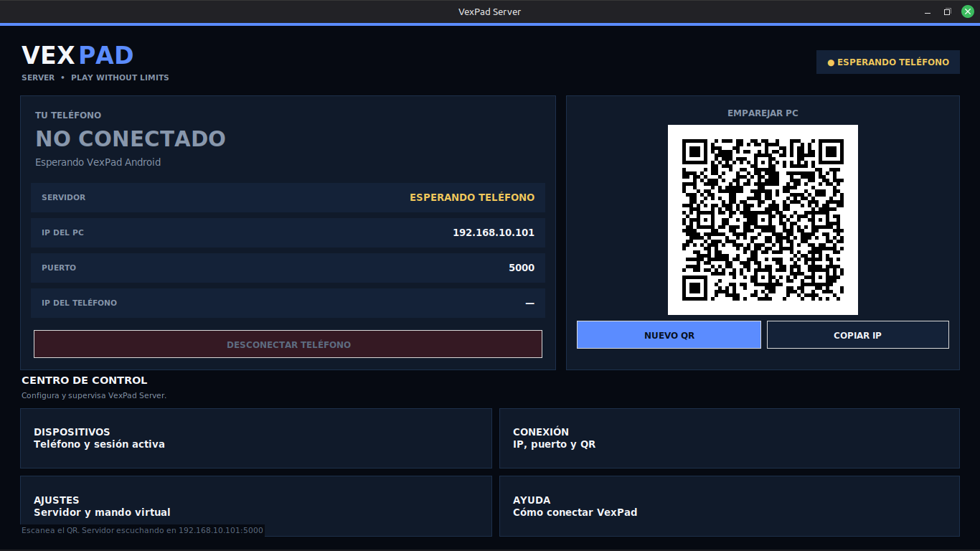Image resolution: width=980 pixels, height=551 pixels.
Task: Click the text Esperando VexPad Android
Action: [x=98, y=162]
